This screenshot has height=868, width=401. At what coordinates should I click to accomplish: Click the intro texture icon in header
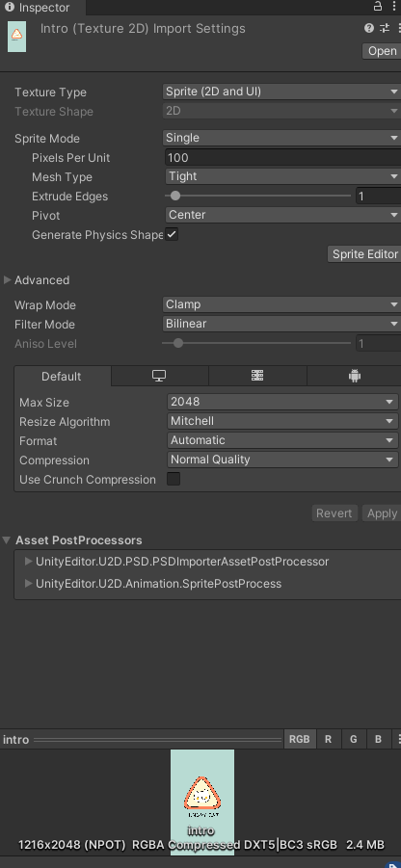[x=16, y=37]
